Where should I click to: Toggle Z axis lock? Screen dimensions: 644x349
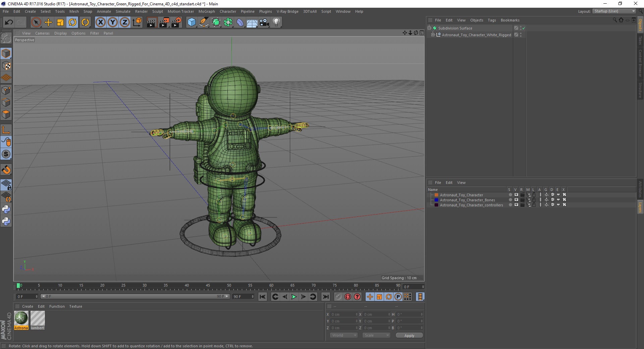pos(125,22)
